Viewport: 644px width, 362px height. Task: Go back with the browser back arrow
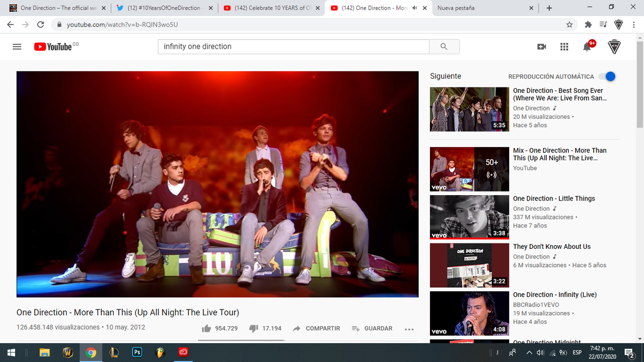(x=11, y=25)
